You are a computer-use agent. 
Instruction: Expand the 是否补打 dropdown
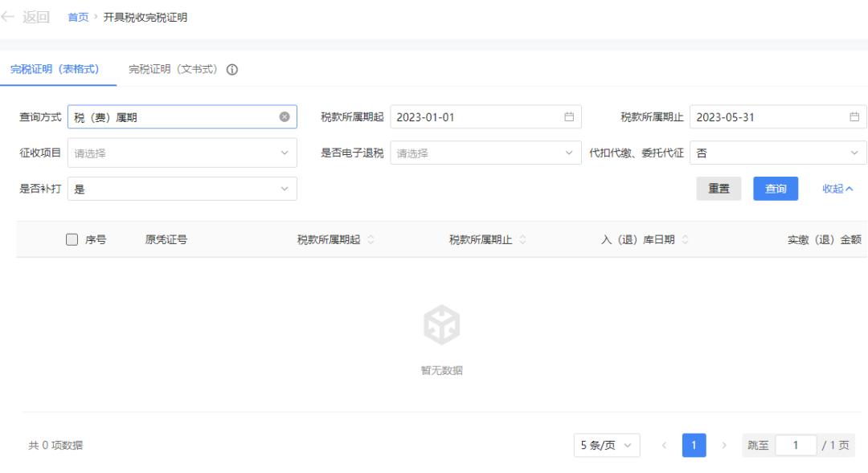pos(182,189)
